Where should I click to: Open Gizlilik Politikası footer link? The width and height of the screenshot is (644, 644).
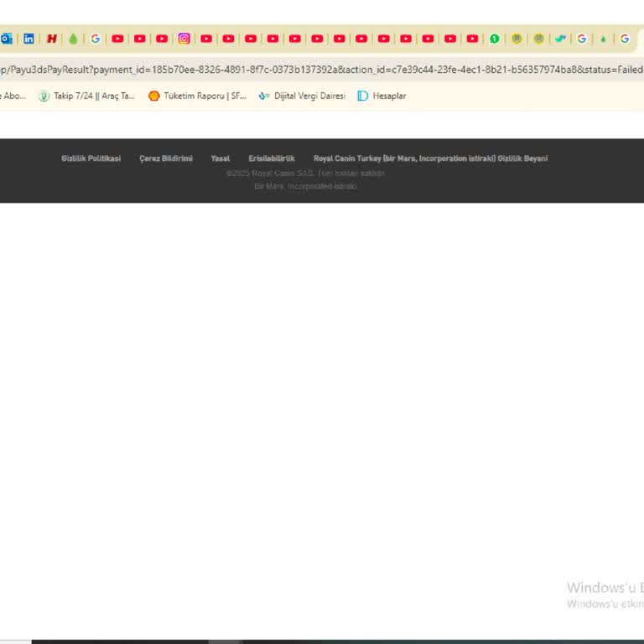tap(91, 158)
